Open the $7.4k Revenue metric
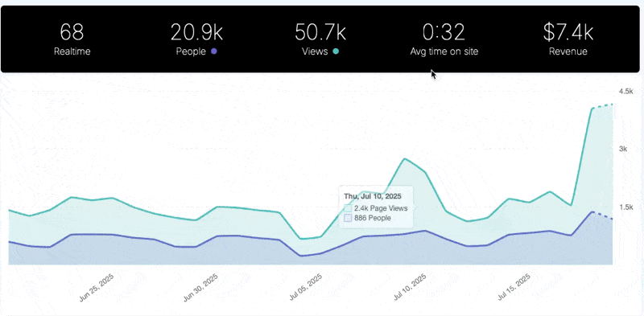644x316 pixels. [568, 39]
